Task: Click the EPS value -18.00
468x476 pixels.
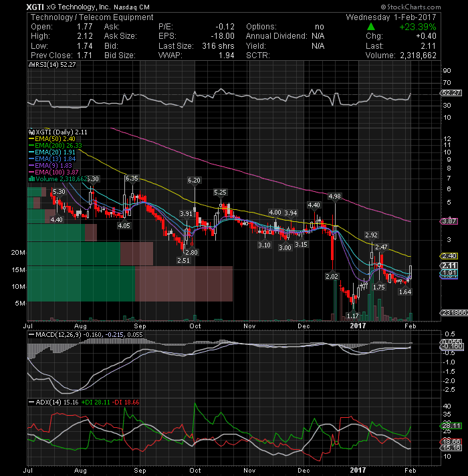Action: coord(223,36)
